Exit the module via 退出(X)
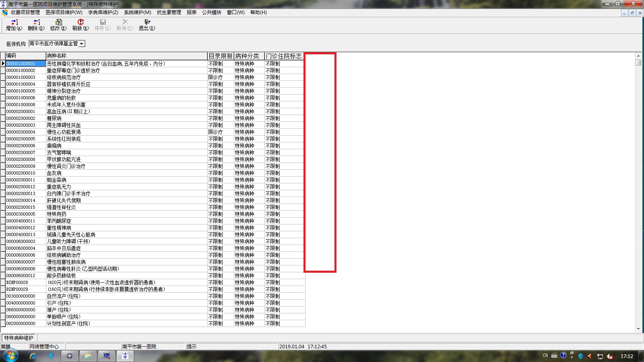This screenshot has height=362, width=644. (147, 25)
